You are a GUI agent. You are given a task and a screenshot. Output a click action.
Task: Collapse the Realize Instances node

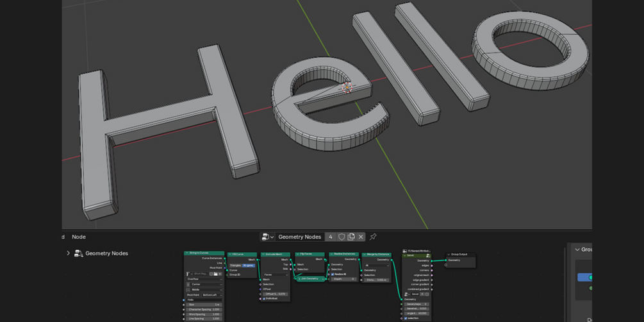click(332, 254)
